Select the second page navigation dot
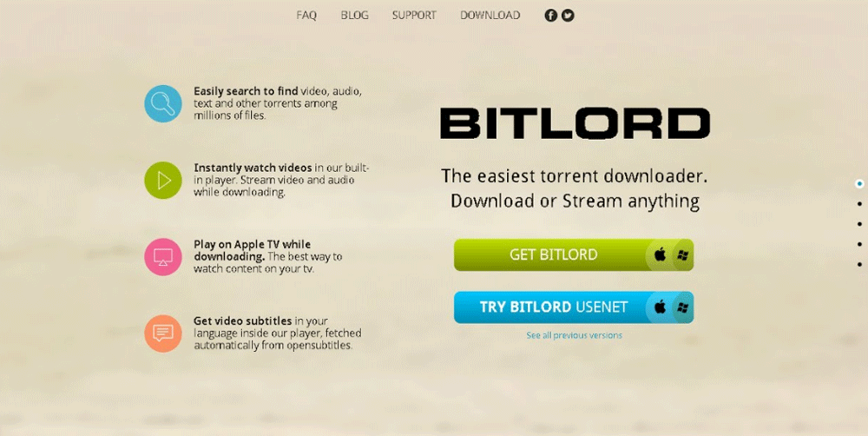This screenshot has width=868, height=436. coord(859,204)
